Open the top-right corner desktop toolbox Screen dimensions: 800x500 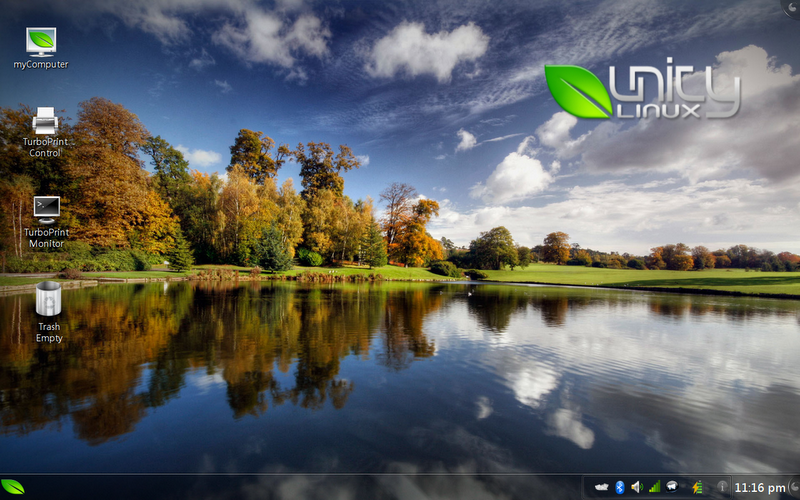pos(792,6)
